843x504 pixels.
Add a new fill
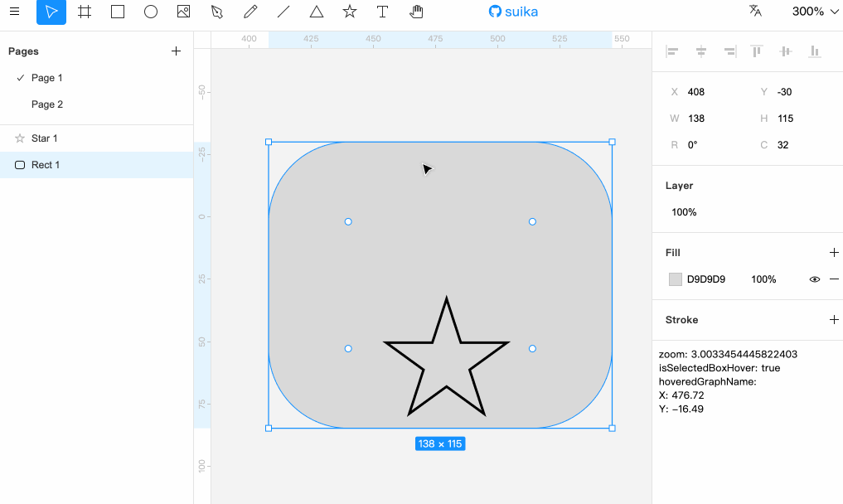point(834,252)
